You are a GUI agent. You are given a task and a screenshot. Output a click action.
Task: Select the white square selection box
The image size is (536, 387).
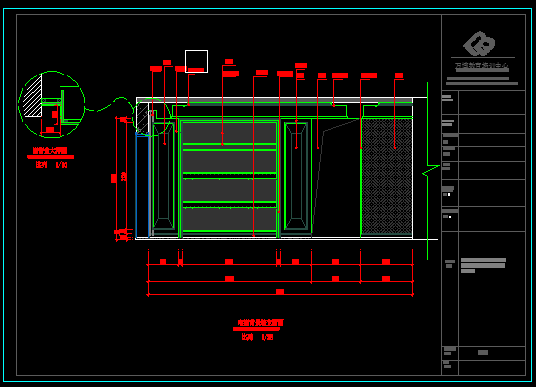pos(197,61)
